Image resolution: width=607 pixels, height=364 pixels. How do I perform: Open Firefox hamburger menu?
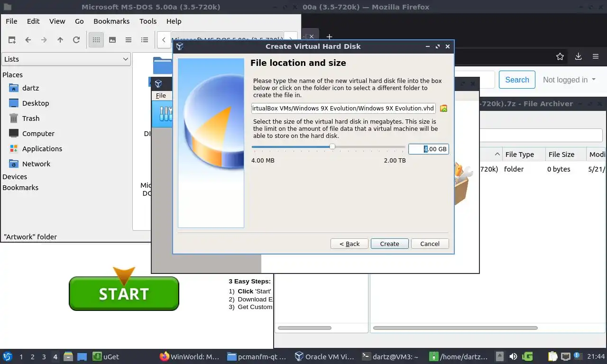tap(596, 56)
